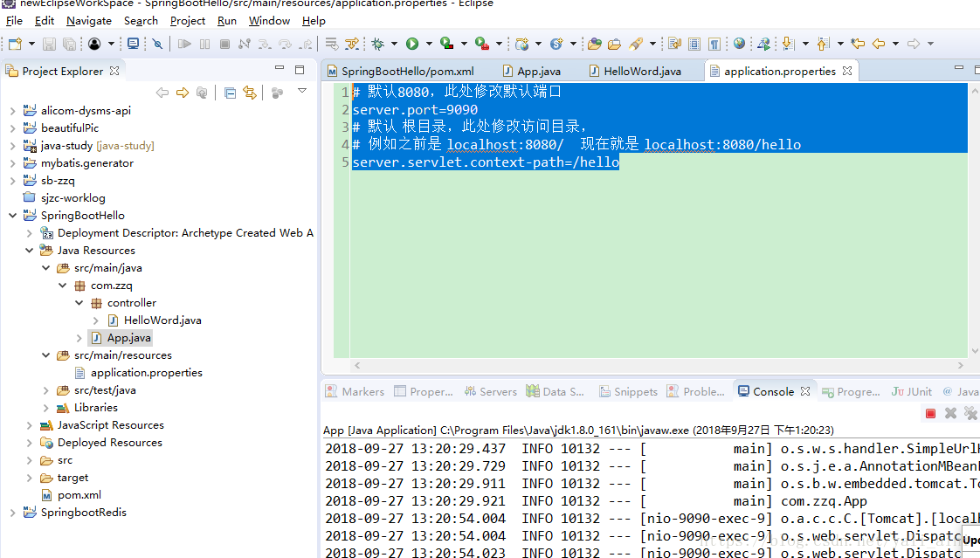This screenshot has height=558, width=980.
Task: Click the localhost:8080/hello link text
Action: click(x=722, y=145)
